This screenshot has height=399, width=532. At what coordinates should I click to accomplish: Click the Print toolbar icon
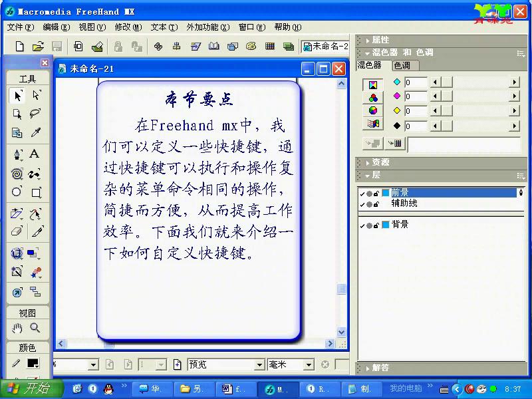tap(97, 47)
